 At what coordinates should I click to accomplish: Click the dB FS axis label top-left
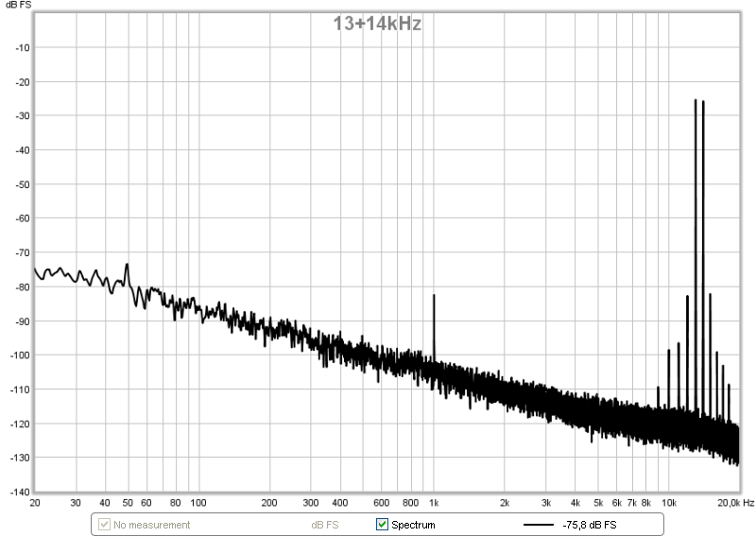point(18,5)
